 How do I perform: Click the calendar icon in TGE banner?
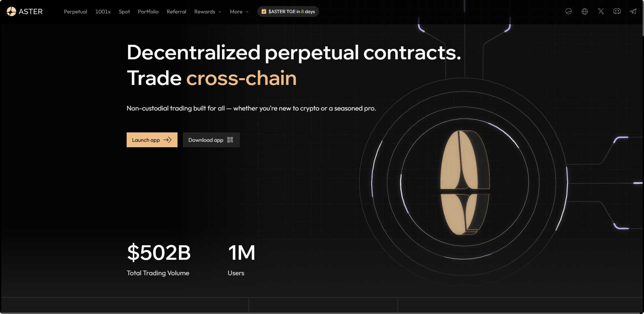(x=264, y=11)
